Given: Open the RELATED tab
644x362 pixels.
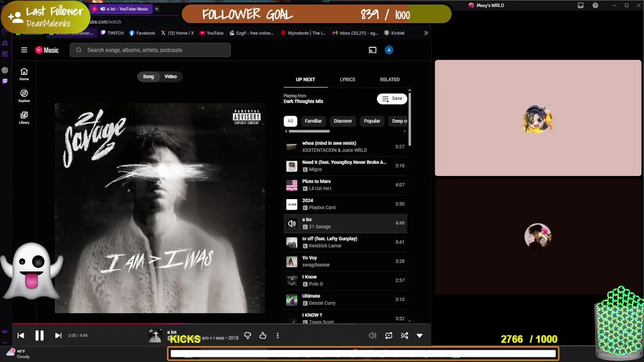Looking at the screenshot, I should [x=390, y=79].
